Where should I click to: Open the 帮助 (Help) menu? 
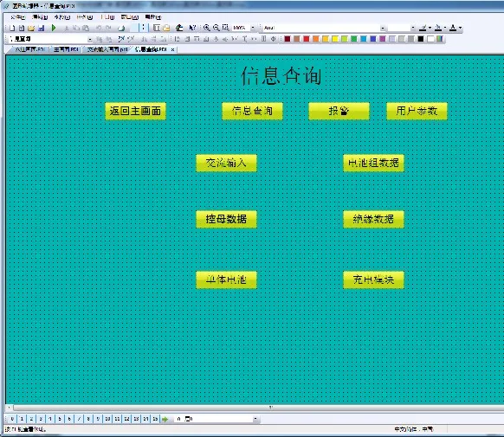tap(153, 17)
